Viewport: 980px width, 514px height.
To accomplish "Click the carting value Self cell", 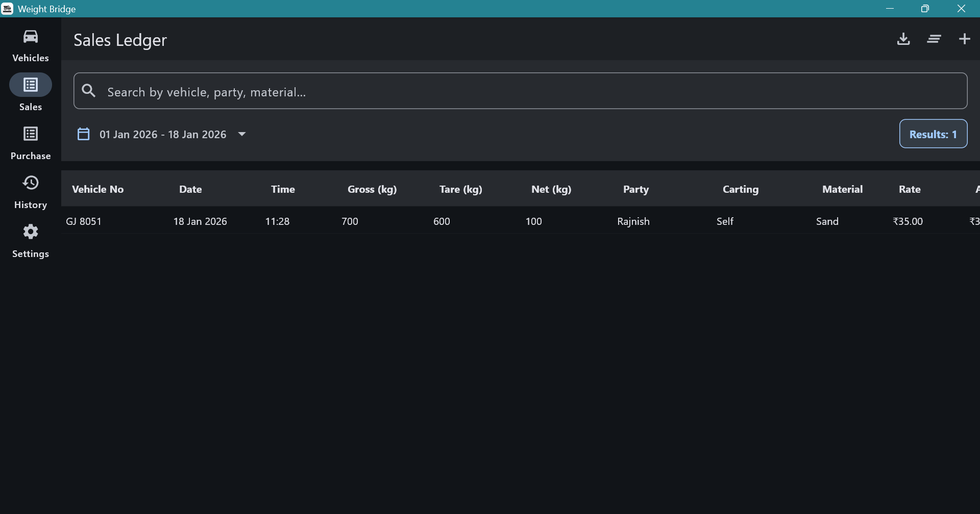I will coord(725,221).
